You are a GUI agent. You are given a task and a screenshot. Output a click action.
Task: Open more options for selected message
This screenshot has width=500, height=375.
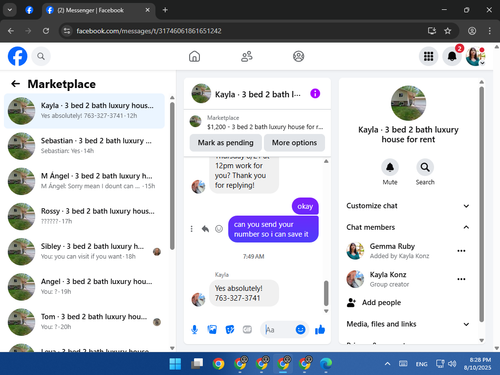click(x=191, y=229)
